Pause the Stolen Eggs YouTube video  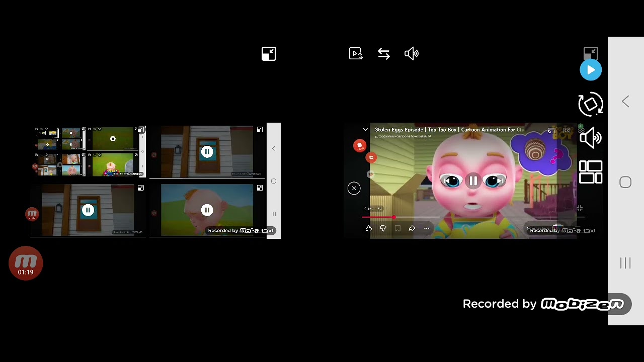[x=473, y=181]
